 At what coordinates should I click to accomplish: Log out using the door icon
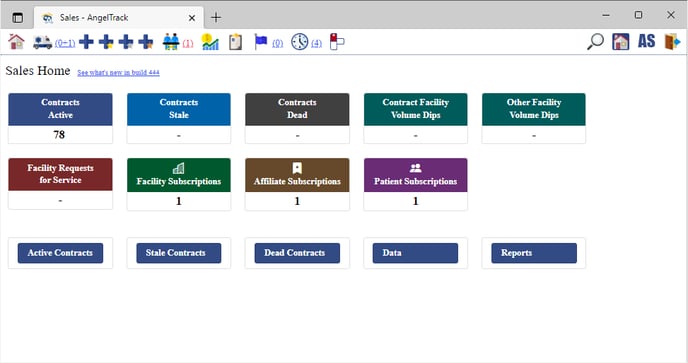pyautogui.click(x=672, y=42)
